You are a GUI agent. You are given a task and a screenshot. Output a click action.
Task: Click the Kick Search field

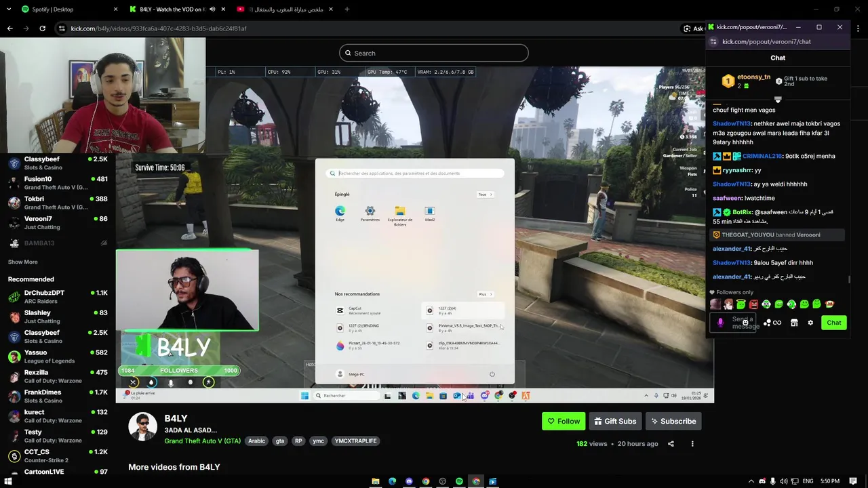(x=434, y=53)
